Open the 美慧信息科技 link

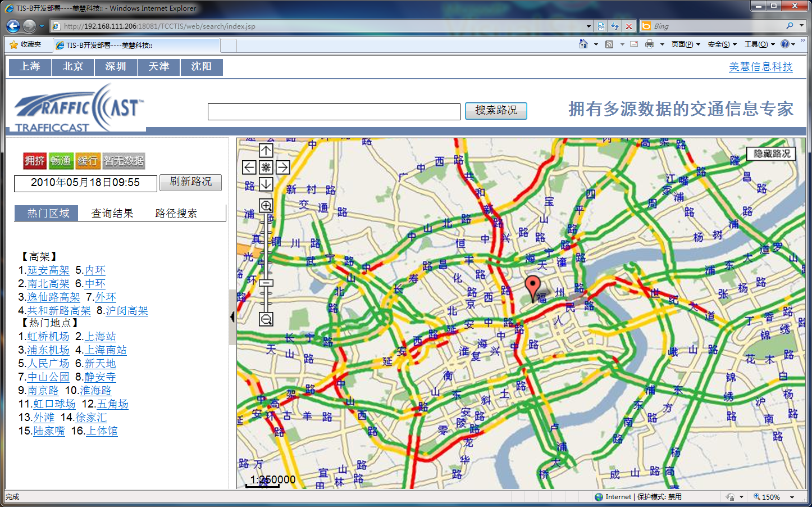[761, 67]
